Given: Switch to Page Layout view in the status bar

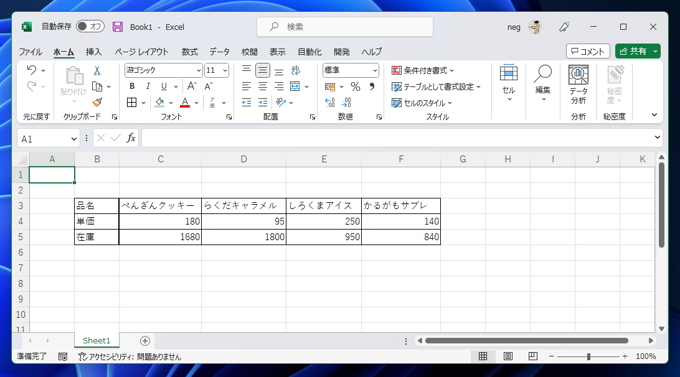Looking at the screenshot, I should (x=508, y=356).
